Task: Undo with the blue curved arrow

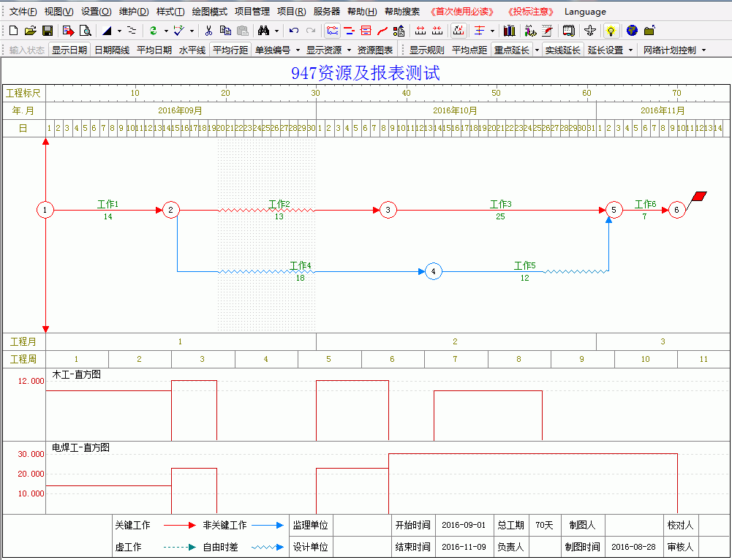Action: pos(294,31)
